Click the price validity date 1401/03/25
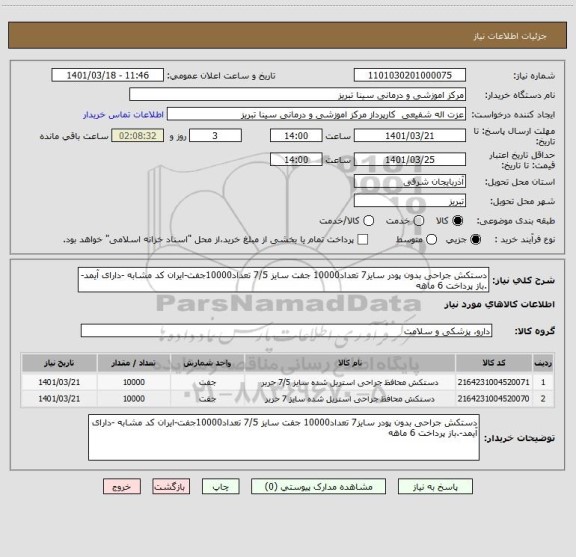 410,159
